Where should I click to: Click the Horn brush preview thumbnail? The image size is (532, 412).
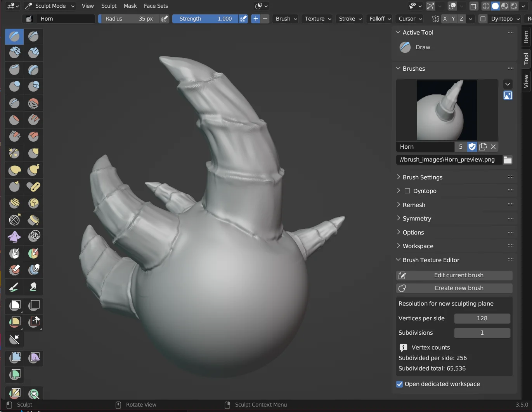[x=447, y=110]
